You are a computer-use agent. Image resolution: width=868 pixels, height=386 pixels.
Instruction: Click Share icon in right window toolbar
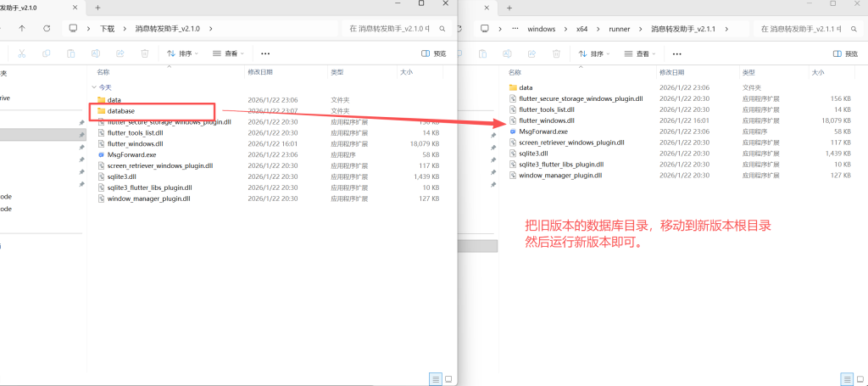point(531,53)
